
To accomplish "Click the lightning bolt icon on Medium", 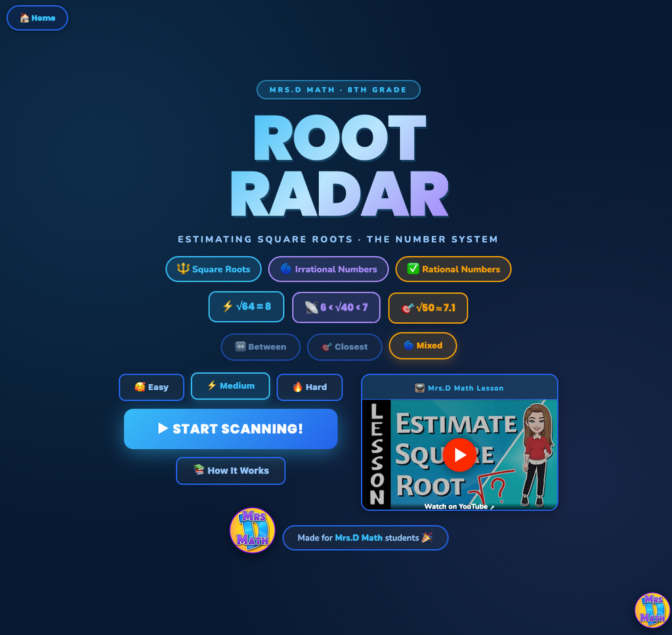I will coord(212,385).
